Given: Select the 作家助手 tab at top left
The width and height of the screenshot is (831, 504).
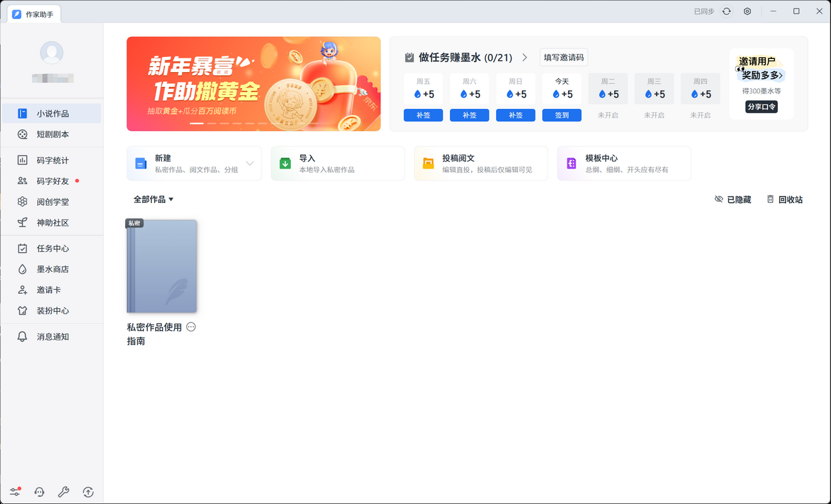Looking at the screenshot, I should (x=34, y=13).
